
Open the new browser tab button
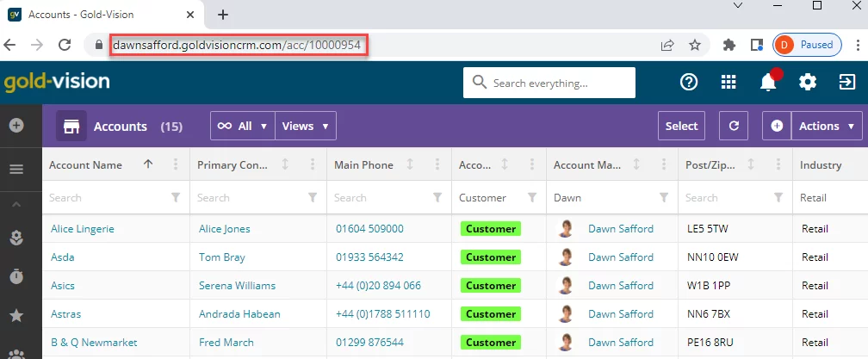click(x=222, y=15)
